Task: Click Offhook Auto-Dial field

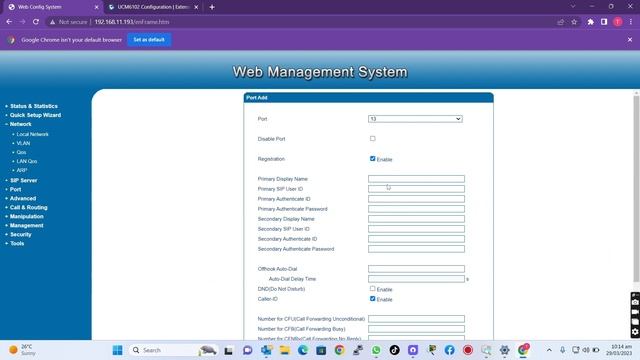Action: coord(416,269)
